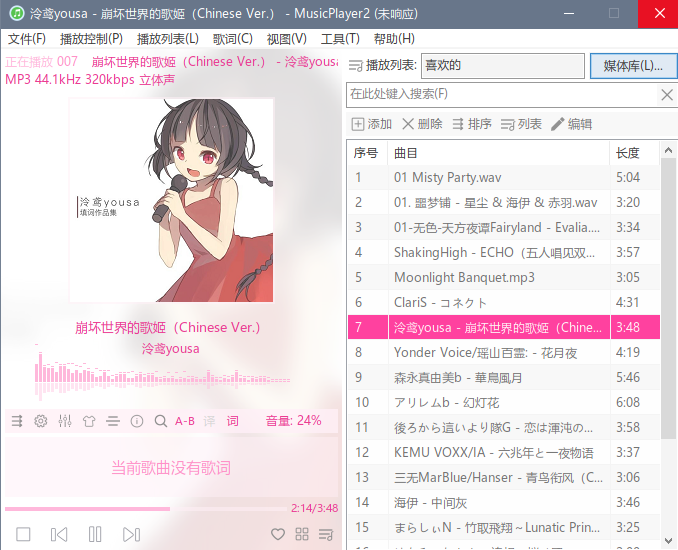
Task: Select 海伊 - 中间灰 track
Action: pyautogui.click(x=504, y=502)
